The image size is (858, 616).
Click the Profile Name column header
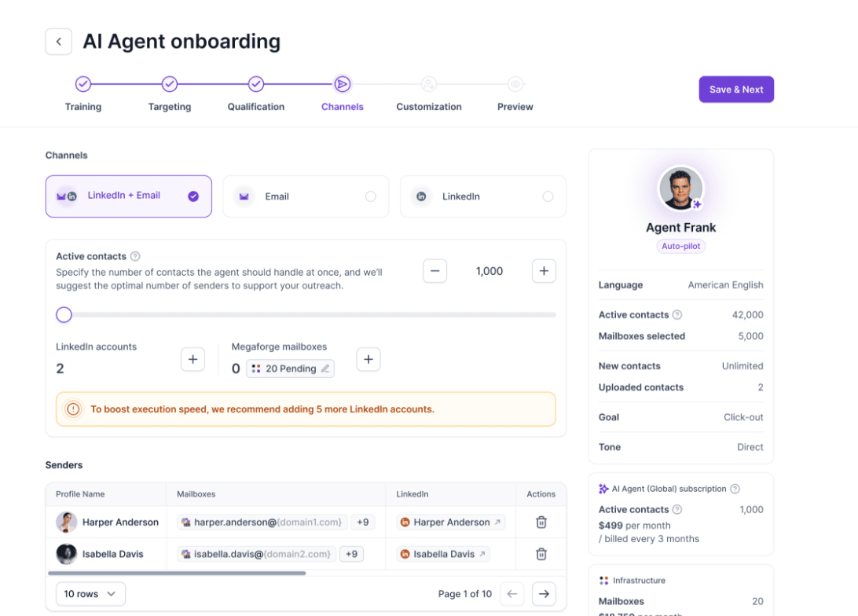(x=80, y=494)
